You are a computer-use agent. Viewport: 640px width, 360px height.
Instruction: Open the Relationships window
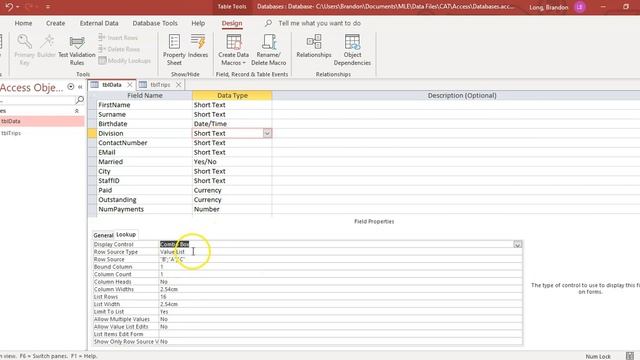click(314, 46)
